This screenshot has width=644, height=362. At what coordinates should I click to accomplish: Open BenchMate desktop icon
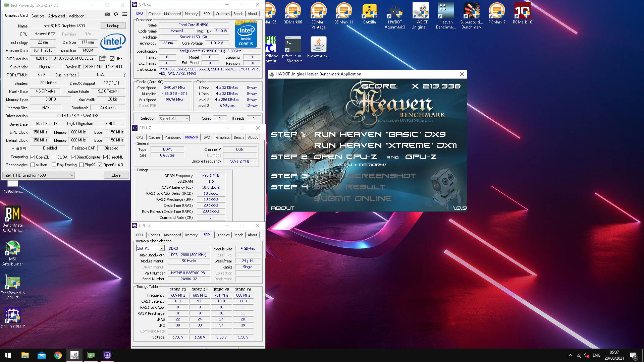13,219
